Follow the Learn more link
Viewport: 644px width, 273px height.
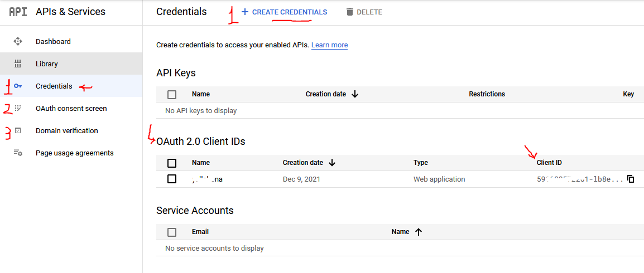coord(329,45)
